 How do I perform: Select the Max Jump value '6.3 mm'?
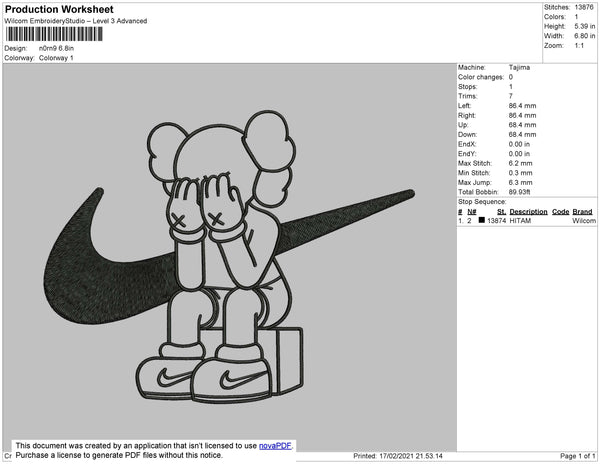pyautogui.click(x=520, y=182)
